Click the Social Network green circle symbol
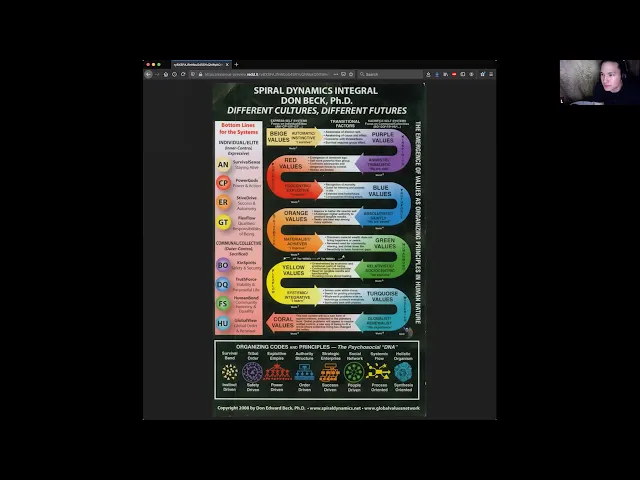Screen dimensions: 640x480 (x=354, y=372)
